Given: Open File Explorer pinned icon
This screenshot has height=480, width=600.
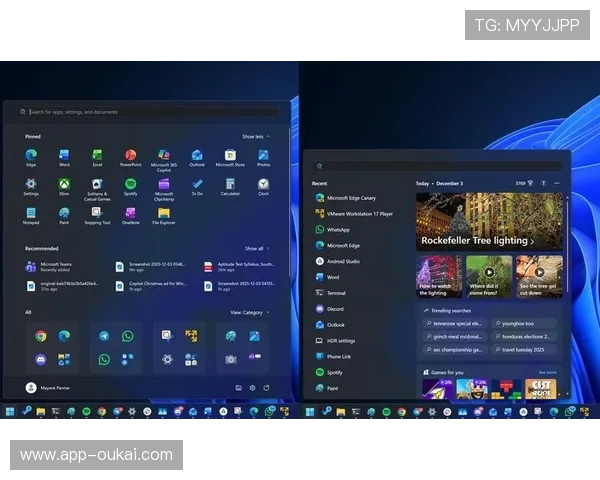Looking at the screenshot, I should pyautogui.click(x=163, y=214).
